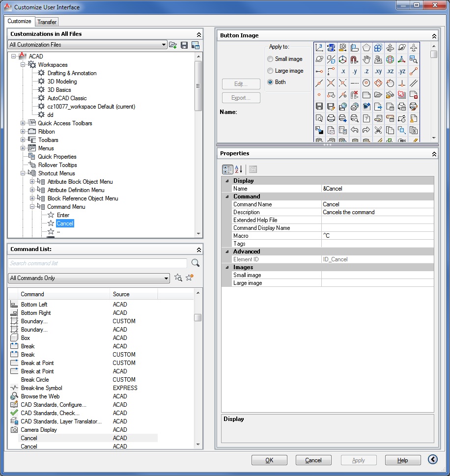The image size is (450, 476).
Task: Select the Both radio button
Action: click(270, 82)
